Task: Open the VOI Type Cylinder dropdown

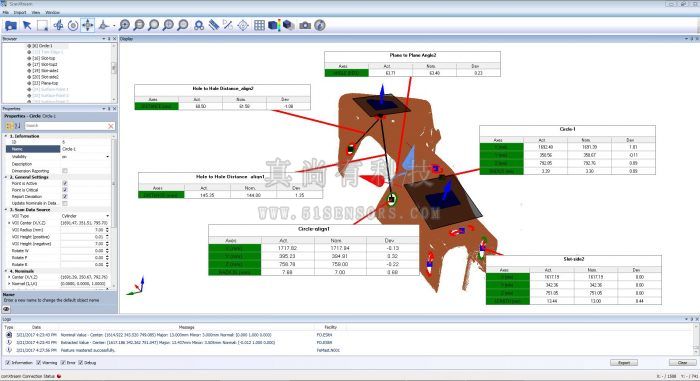Action: click(x=85, y=216)
